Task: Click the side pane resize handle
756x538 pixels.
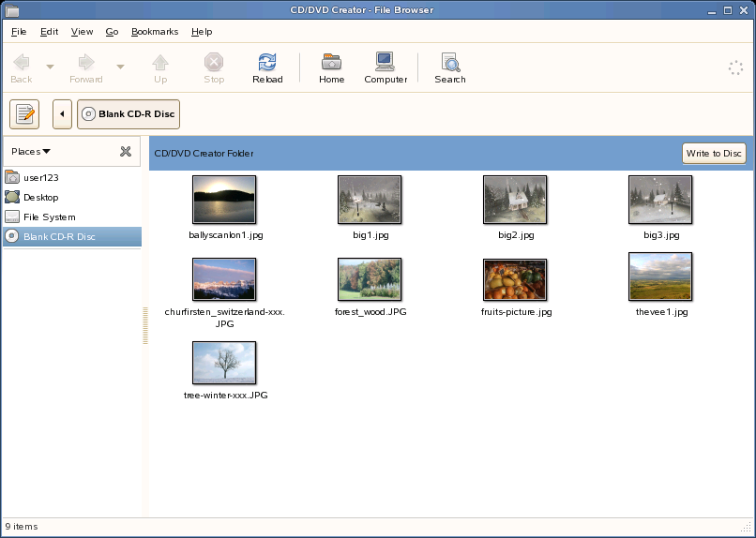Action: click(x=145, y=325)
